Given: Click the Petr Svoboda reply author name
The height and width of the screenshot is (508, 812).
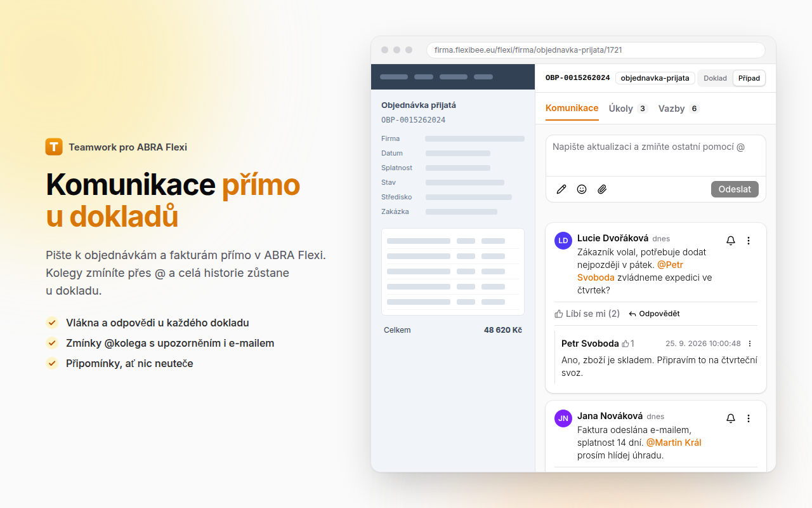Looking at the screenshot, I should pyautogui.click(x=590, y=344).
